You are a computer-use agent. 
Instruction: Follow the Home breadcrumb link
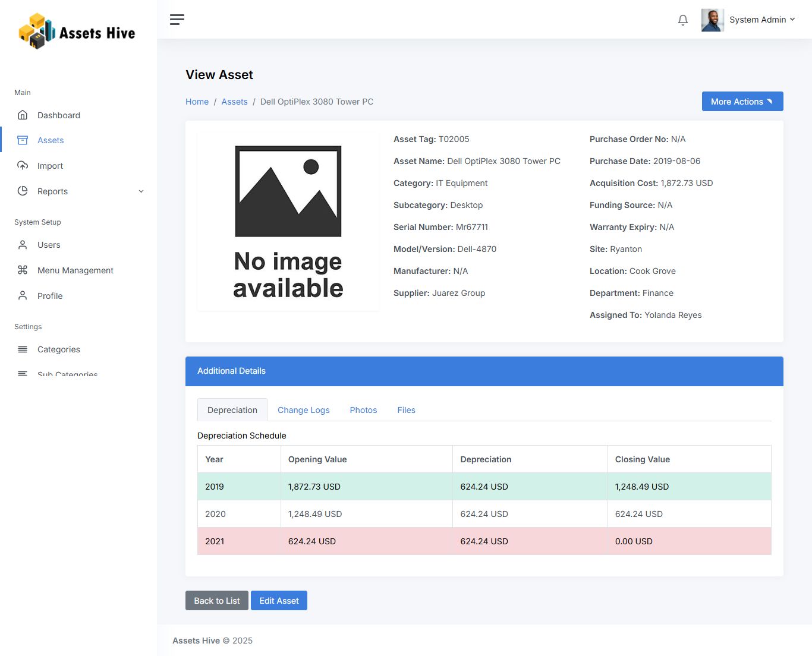coord(197,102)
